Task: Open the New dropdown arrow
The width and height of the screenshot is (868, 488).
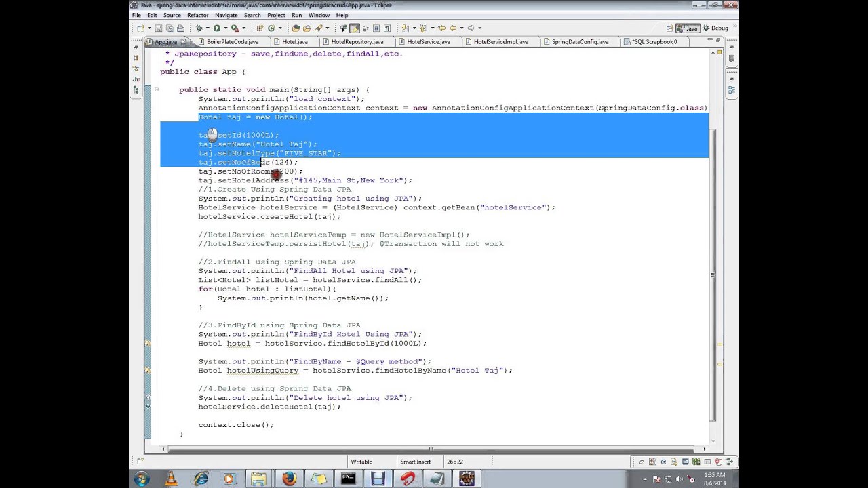Action: pyautogui.click(x=149, y=28)
